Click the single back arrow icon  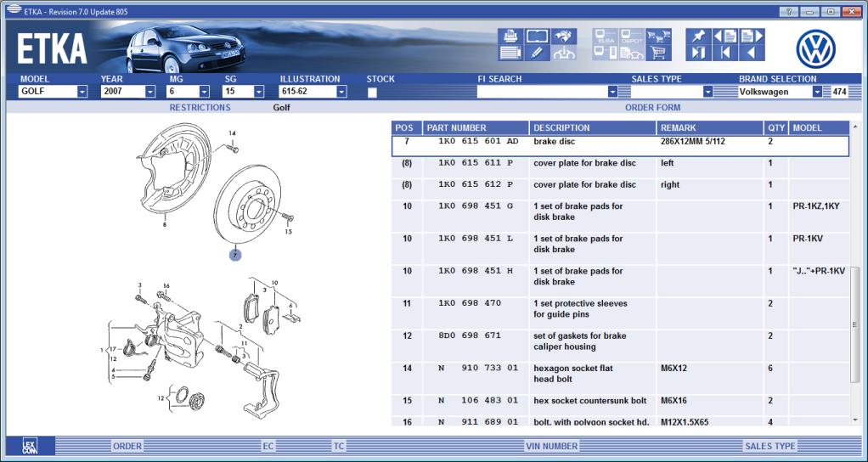pyautogui.click(x=752, y=54)
